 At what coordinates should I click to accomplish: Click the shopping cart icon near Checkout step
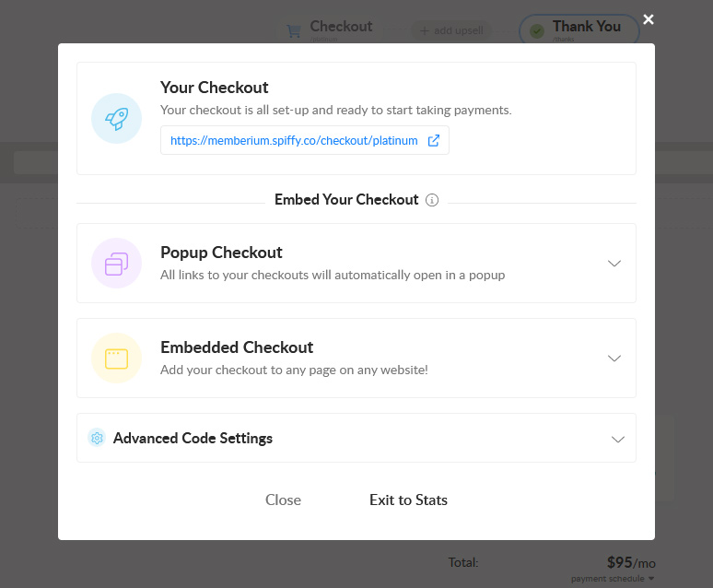(294, 31)
